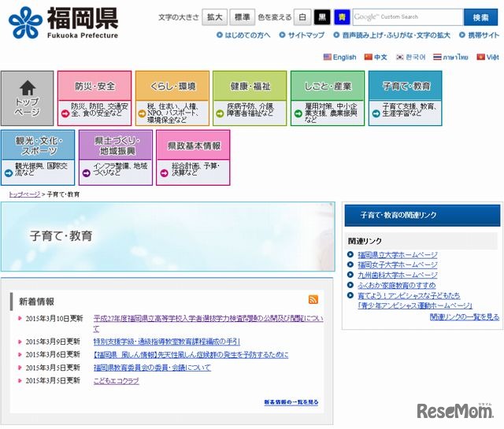
Task: Start the search with the 検索 button
Action: 480,17
